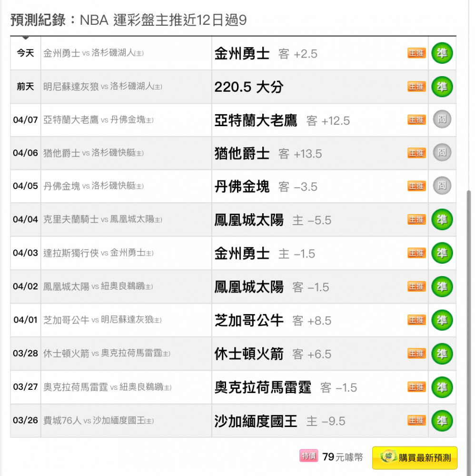This screenshot has height=476, width=475.
Task: Click the 主推 badge in 04/03 row
Action: point(416,253)
